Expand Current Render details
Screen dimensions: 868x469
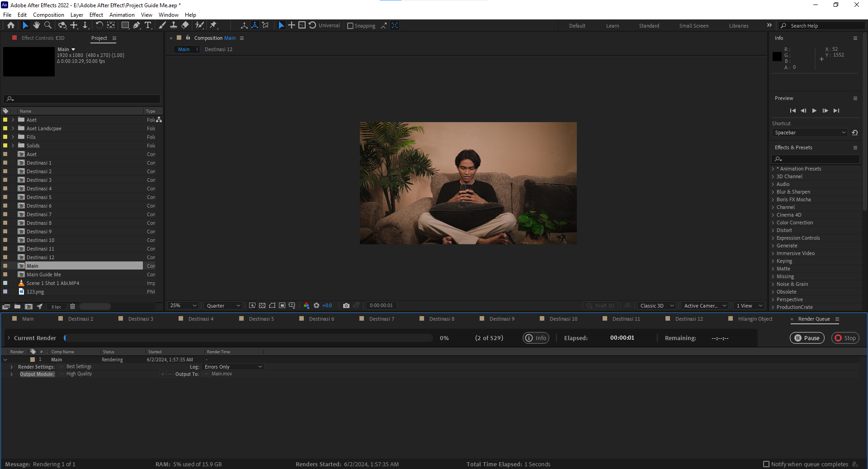(x=9, y=338)
